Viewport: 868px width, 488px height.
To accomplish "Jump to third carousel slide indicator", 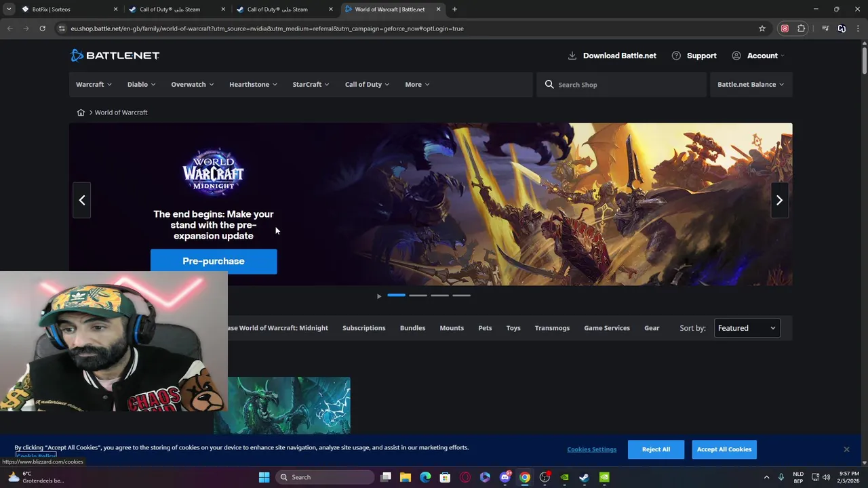I will pos(439,296).
